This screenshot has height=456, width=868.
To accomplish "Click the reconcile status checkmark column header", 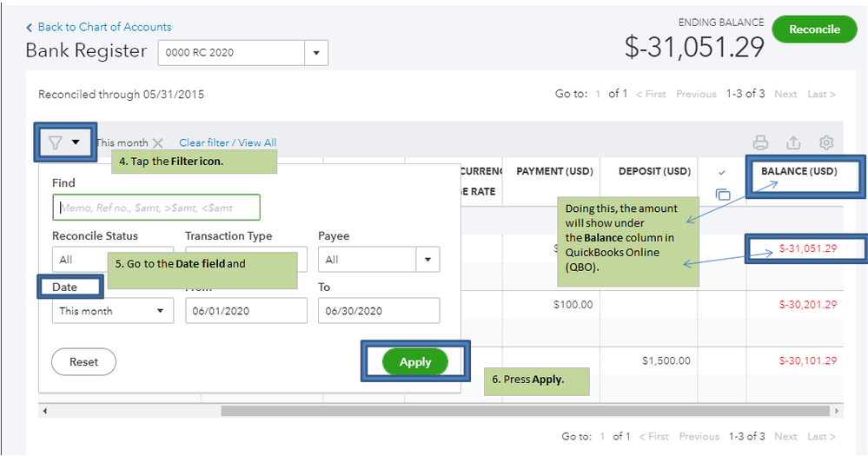I will coord(722,172).
